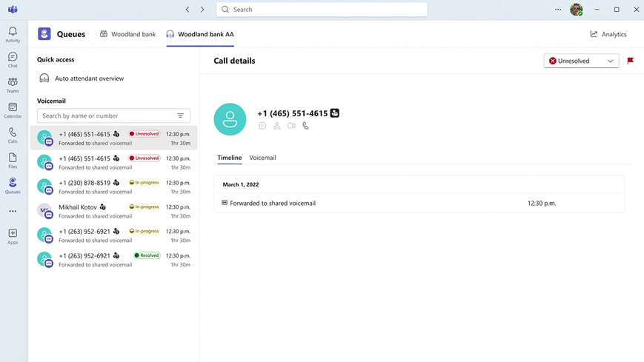Image resolution: width=644 pixels, height=362 pixels.
Task: Open Auto attendant overview
Action: (82, 78)
